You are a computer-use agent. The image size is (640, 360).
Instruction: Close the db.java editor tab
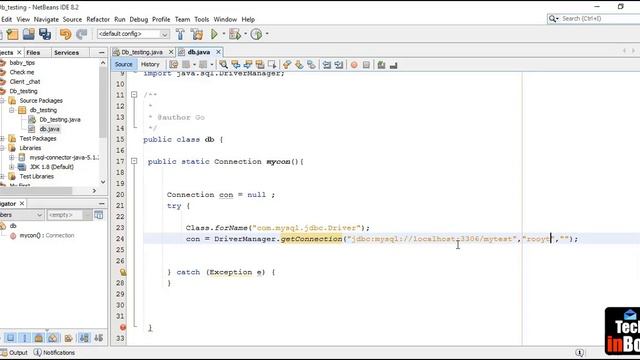pos(218,52)
